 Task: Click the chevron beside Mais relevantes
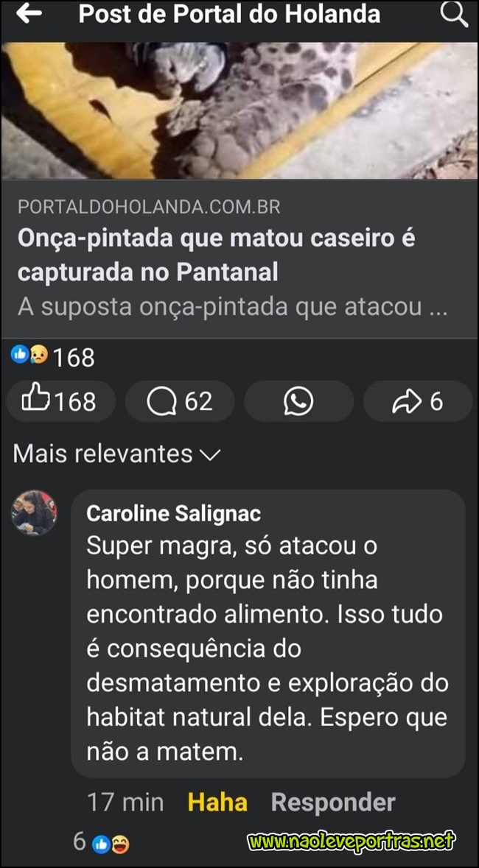[x=209, y=455]
